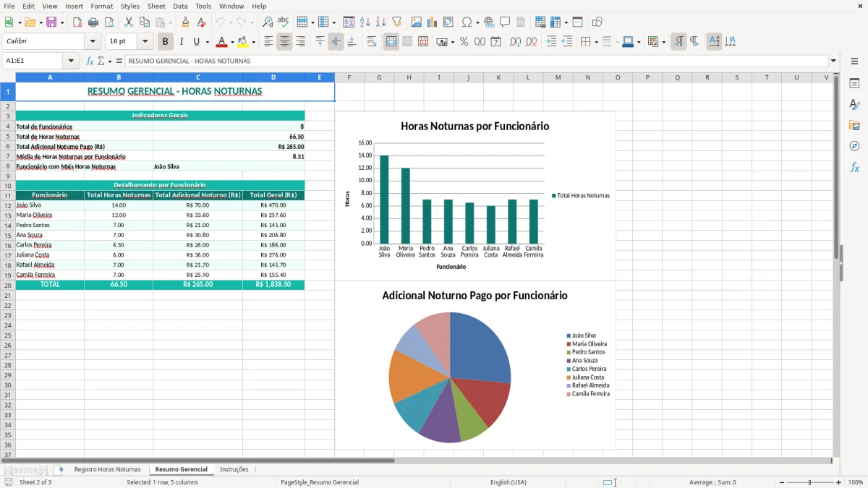The image size is (868, 488).
Task: Apply yellow background color swatch
Action: click(243, 42)
